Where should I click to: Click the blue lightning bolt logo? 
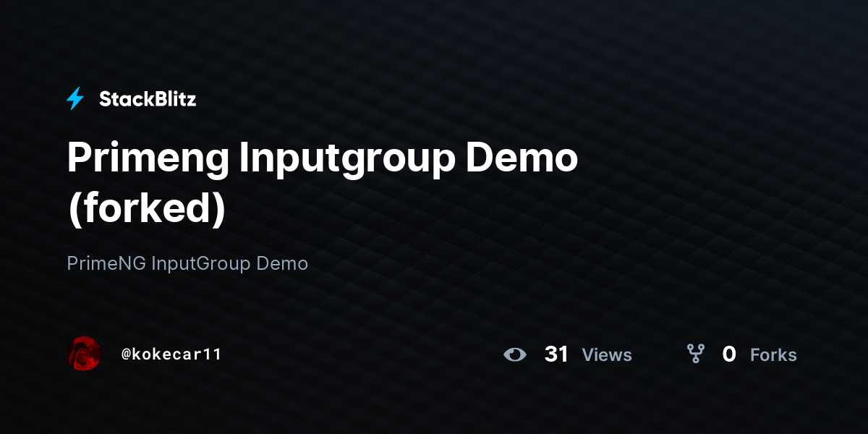tap(75, 99)
